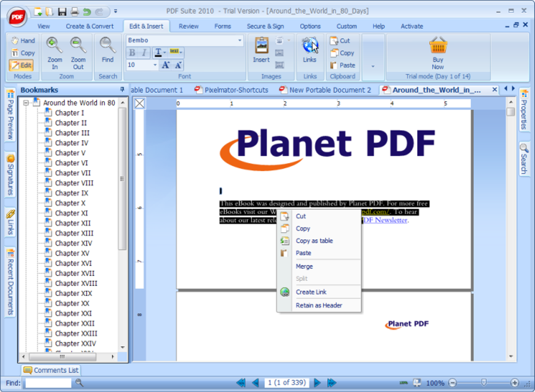
Task: Go to the first page arrow
Action: click(241, 383)
